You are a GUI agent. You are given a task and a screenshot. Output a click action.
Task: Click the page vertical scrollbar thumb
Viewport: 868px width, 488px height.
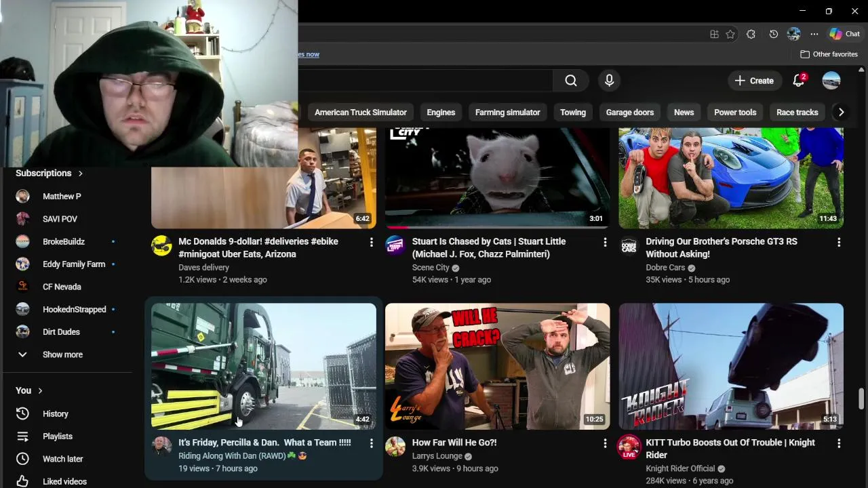pyautogui.click(x=861, y=399)
